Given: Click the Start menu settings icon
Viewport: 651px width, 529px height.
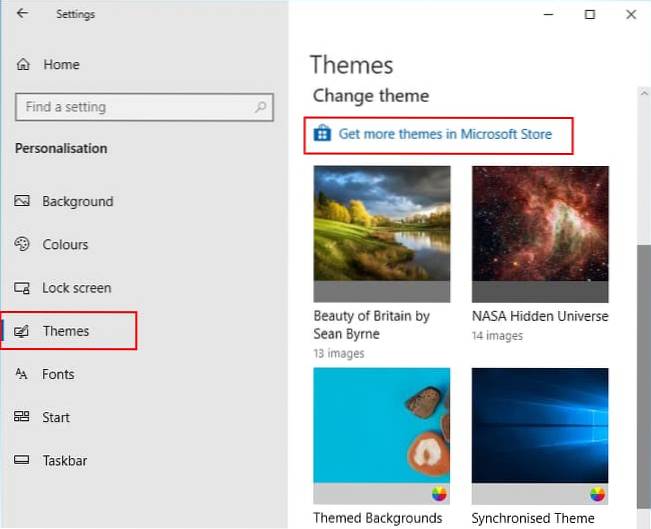Looking at the screenshot, I should (x=23, y=417).
